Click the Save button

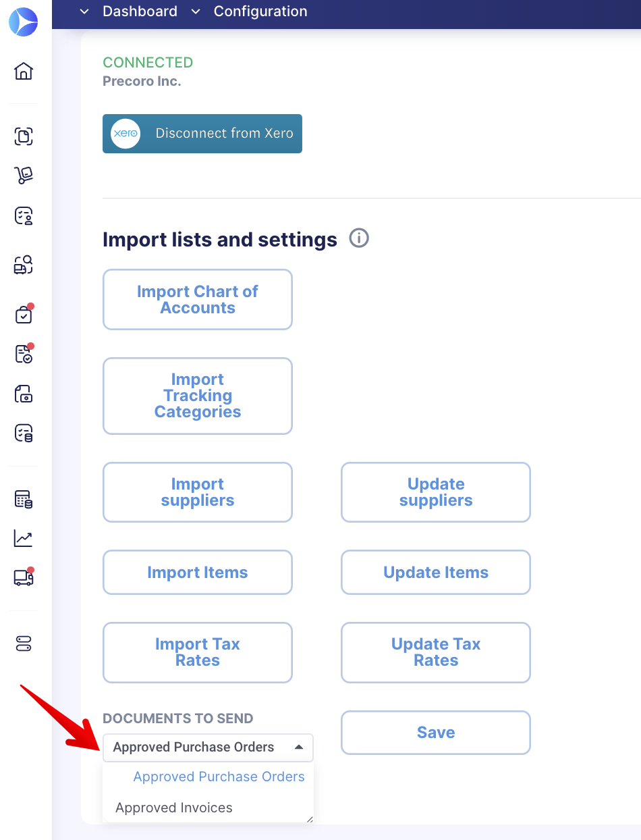pos(435,733)
